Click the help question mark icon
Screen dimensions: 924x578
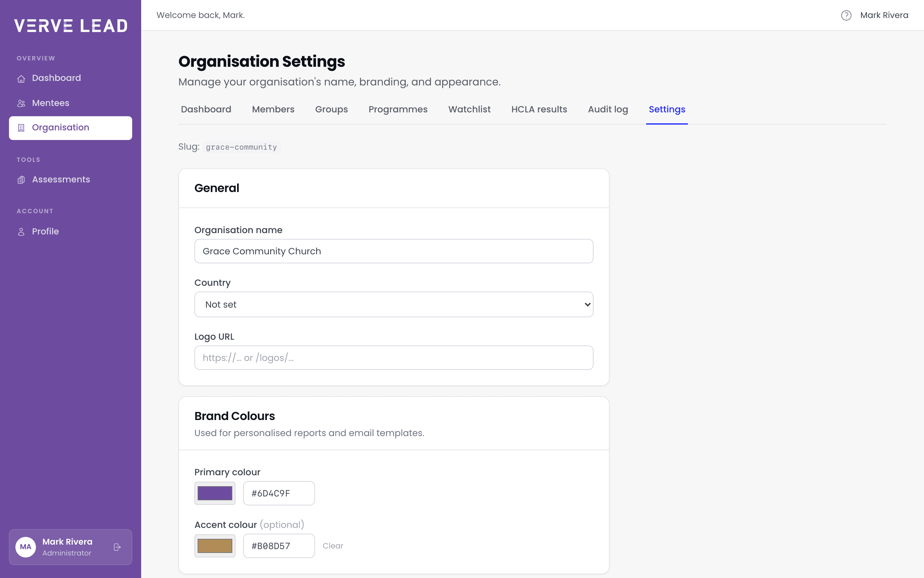846,15
